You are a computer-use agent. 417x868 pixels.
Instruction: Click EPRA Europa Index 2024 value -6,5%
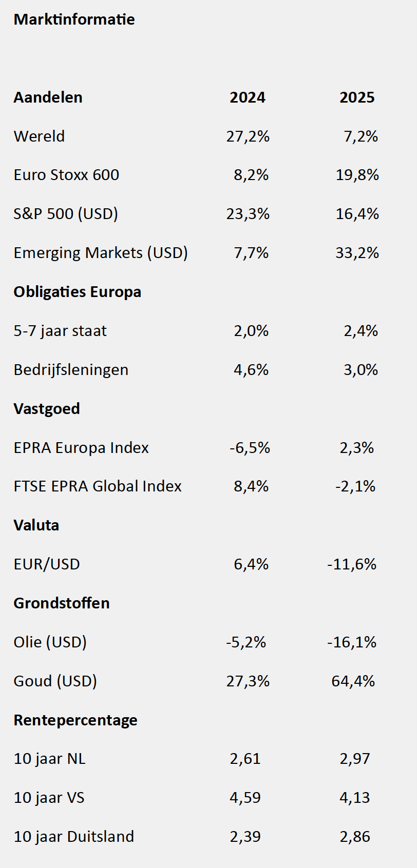(250, 448)
